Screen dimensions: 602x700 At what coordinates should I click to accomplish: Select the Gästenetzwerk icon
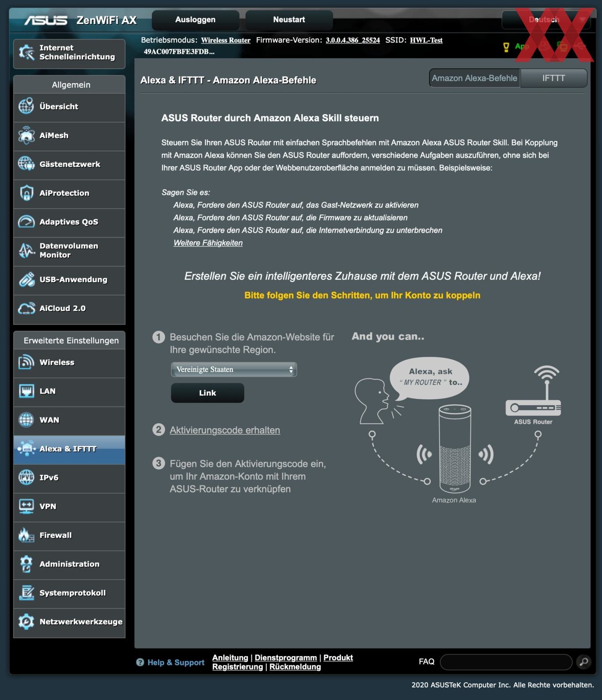coord(26,164)
